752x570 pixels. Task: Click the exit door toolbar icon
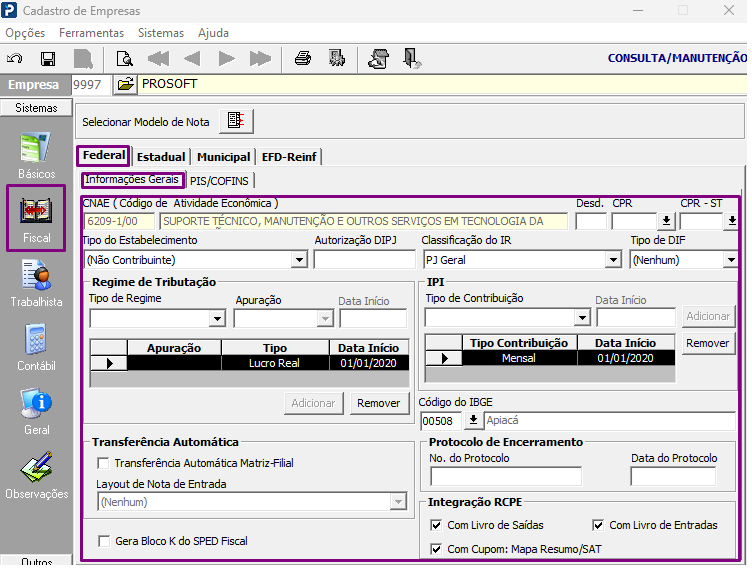[411, 58]
